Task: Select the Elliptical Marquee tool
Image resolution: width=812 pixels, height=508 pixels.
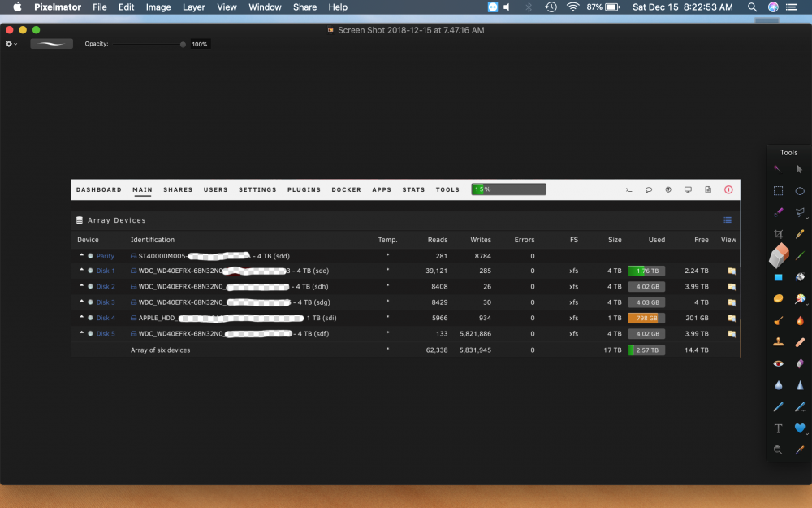Action: pos(800,191)
